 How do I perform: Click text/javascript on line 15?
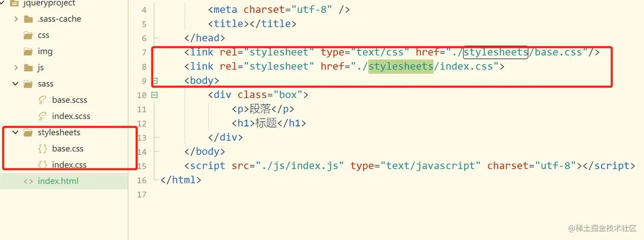coord(431,165)
